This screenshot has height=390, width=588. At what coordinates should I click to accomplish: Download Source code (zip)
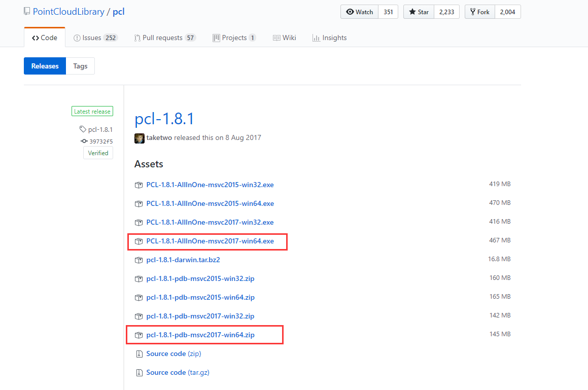[x=174, y=353]
